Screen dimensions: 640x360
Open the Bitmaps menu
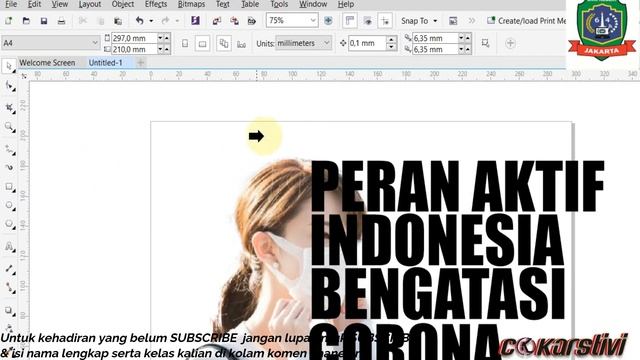click(191, 4)
